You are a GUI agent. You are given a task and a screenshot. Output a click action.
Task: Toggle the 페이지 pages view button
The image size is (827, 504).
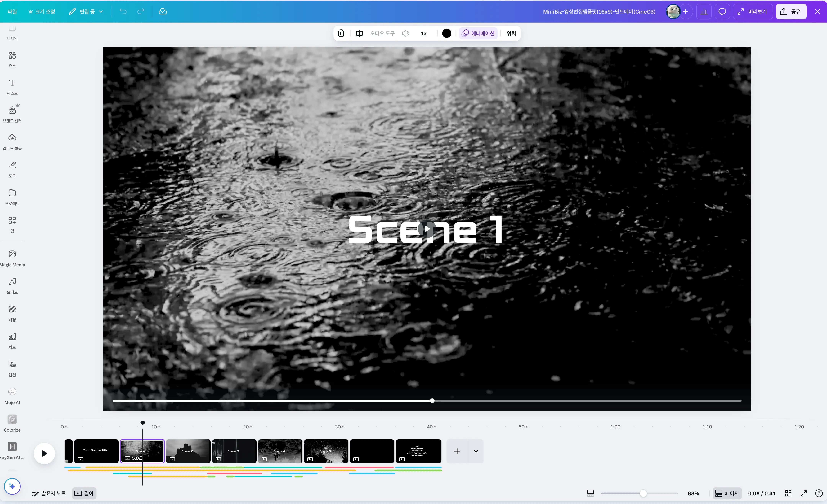coord(727,493)
